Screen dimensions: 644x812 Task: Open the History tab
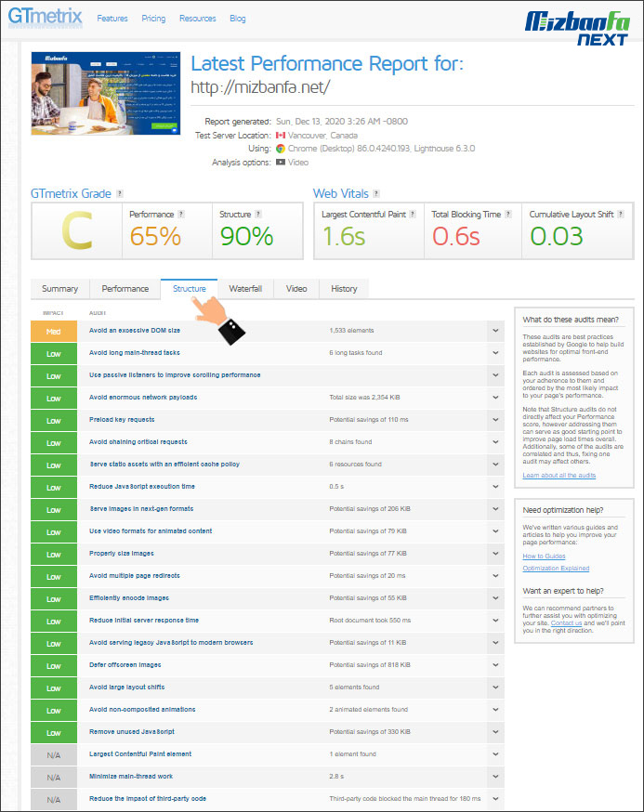pos(344,288)
